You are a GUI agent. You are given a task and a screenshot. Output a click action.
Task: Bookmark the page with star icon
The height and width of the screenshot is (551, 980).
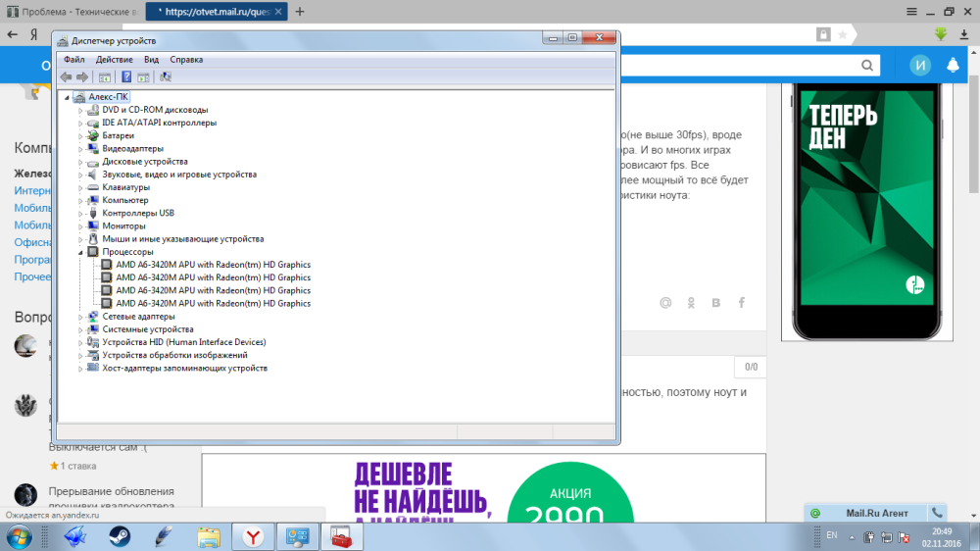pyautogui.click(x=843, y=35)
